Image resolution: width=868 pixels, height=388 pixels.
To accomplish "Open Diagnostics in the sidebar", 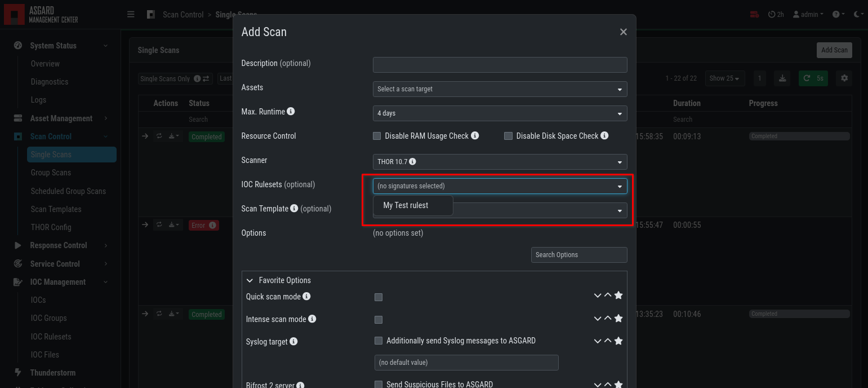I will click(50, 82).
